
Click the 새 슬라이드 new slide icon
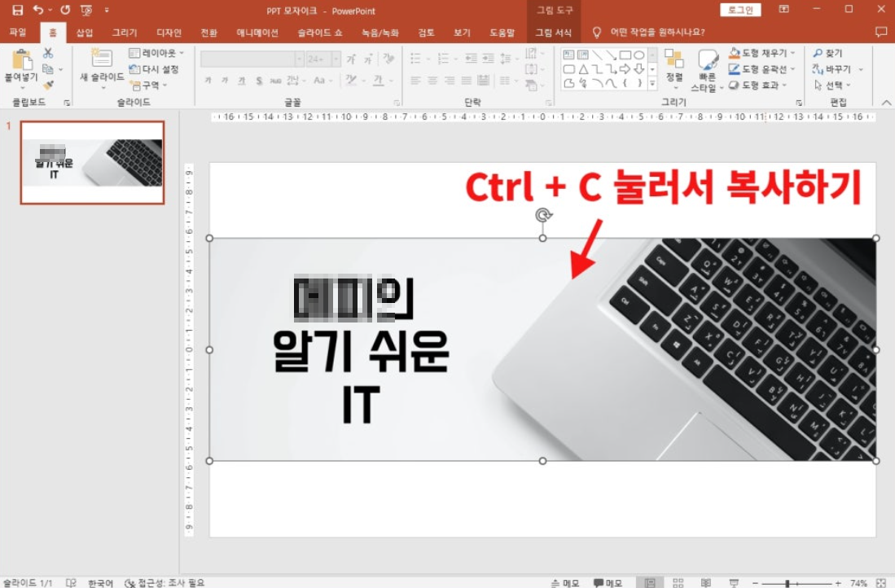tap(102, 59)
